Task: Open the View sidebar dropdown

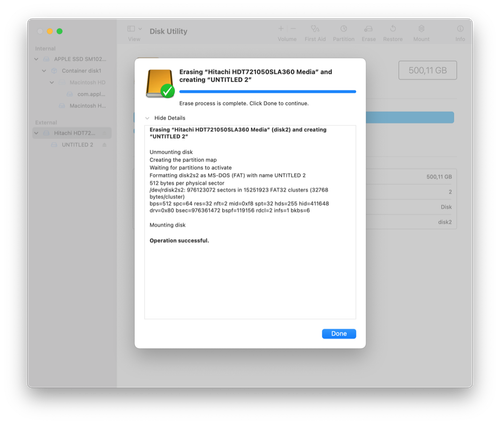Action: [x=134, y=29]
